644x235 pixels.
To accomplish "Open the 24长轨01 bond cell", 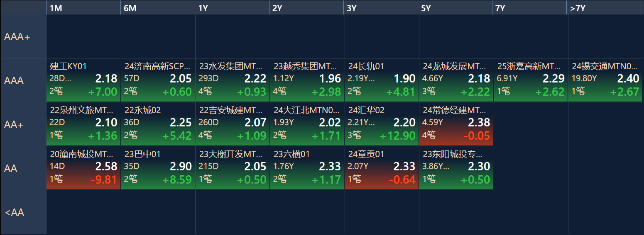I will tap(382, 80).
